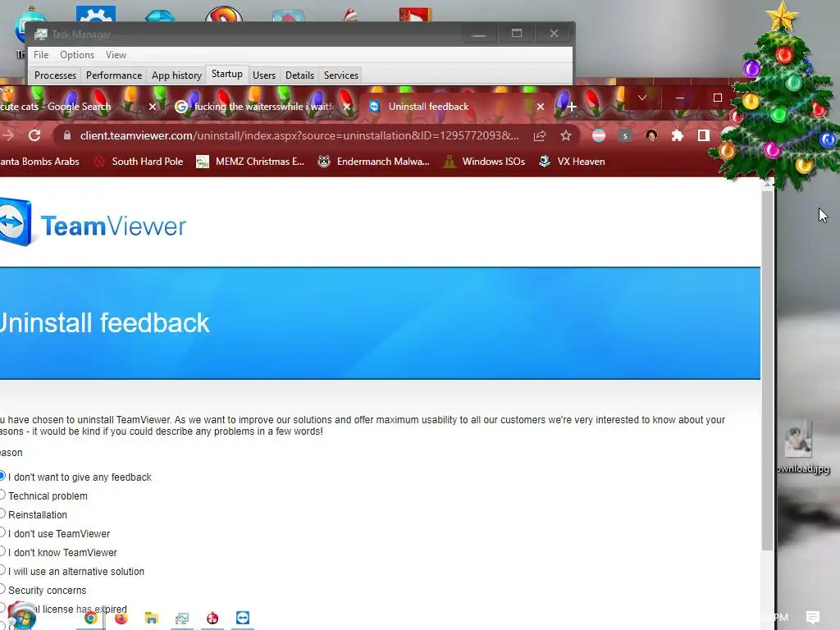The height and width of the screenshot is (630, 840).
Task: Click the Chrome address bar URL
Action: (299, 135)
